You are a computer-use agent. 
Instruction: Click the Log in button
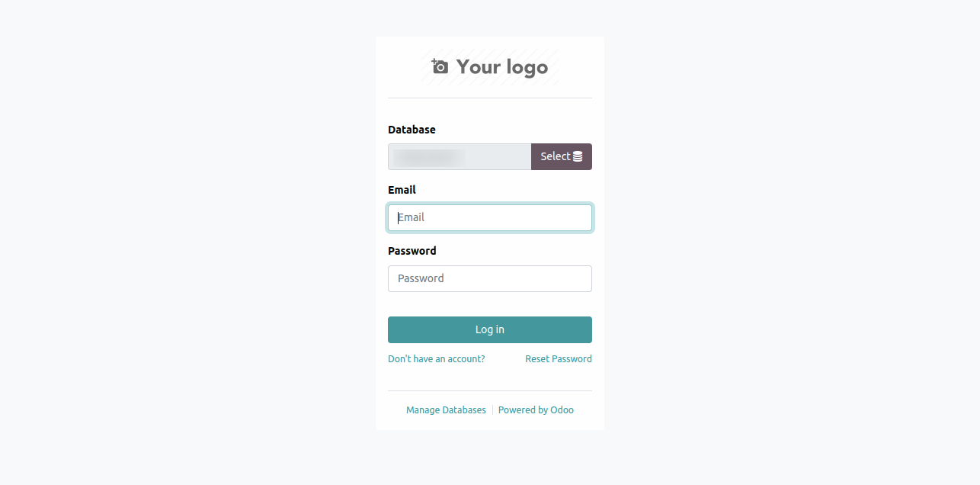[490, 329]
